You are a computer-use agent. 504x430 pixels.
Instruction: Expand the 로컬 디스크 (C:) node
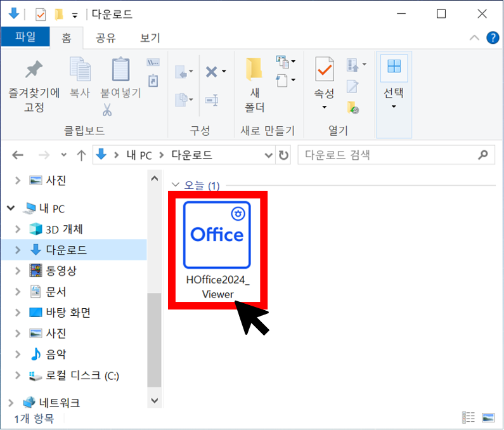[18, 375]
